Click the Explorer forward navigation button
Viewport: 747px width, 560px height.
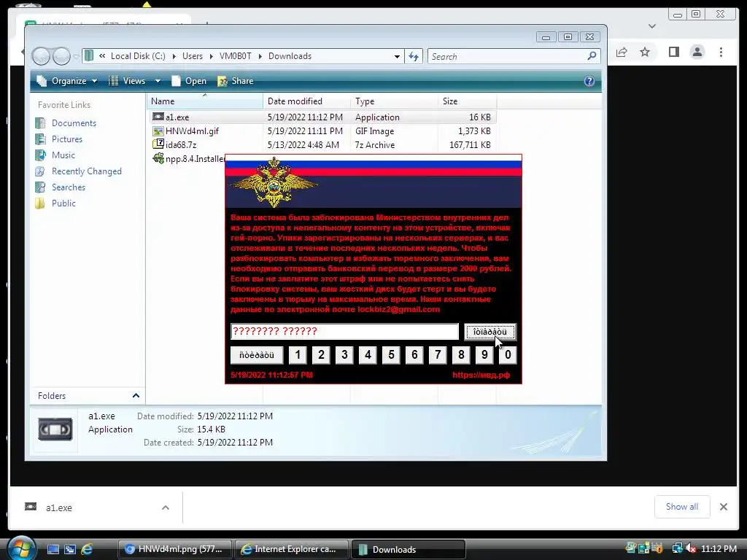pos(61,57)
